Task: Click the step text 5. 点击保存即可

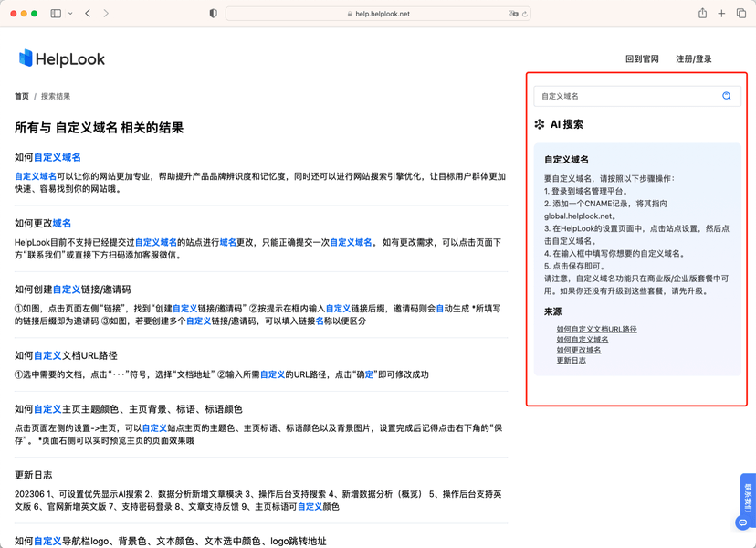Action: click(x=574, y=266)
